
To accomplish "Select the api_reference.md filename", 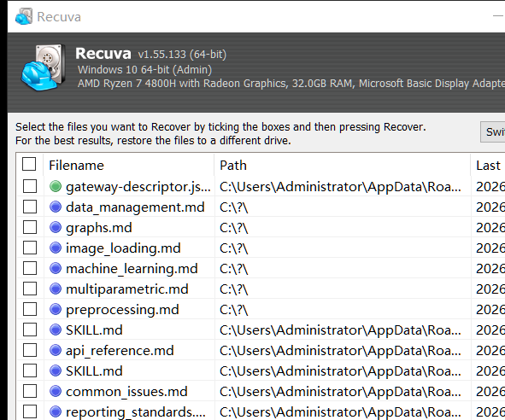I will pos(120,351).
